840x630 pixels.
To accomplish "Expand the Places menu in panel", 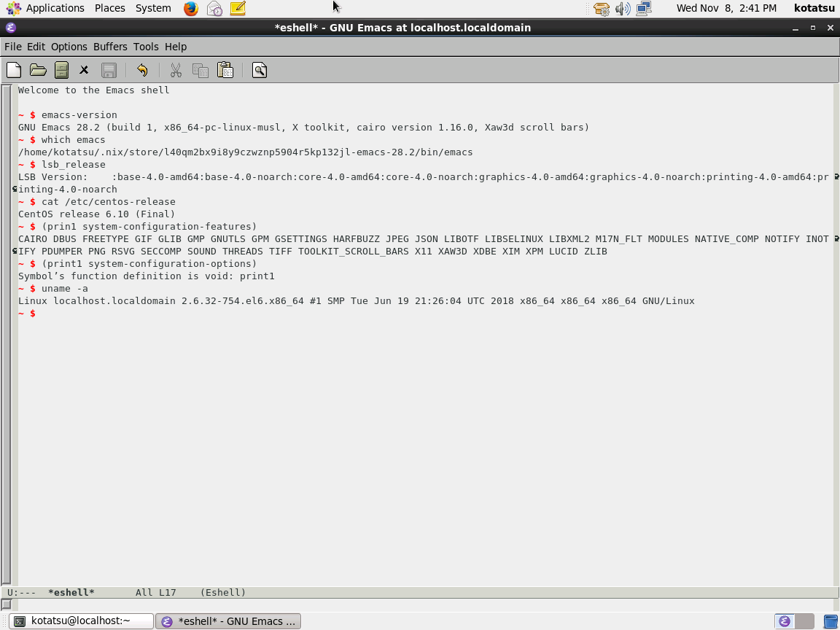I will point(109,8).
